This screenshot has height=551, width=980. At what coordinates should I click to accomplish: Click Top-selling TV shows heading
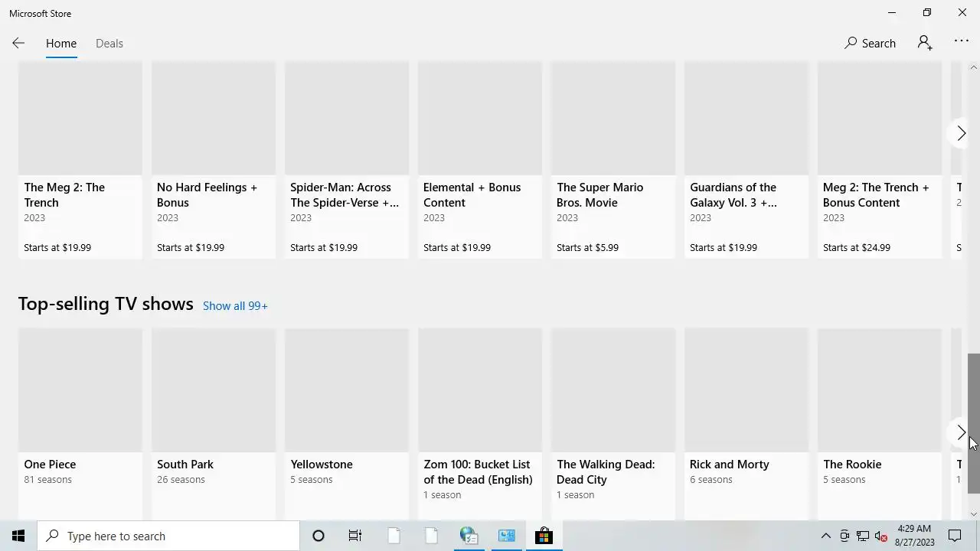point(106,304)
